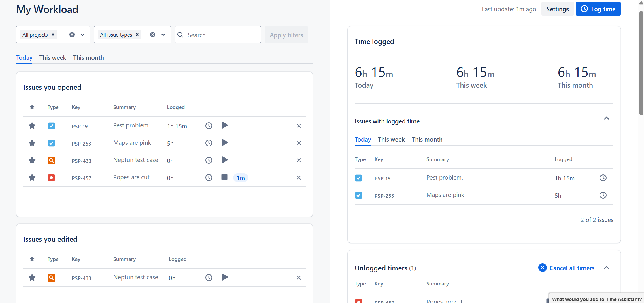Image resolution: width=644 pixels, height=303 pixels.
Task: Remove PSP-253 row from Issues you opened
Action: point(299,143)
